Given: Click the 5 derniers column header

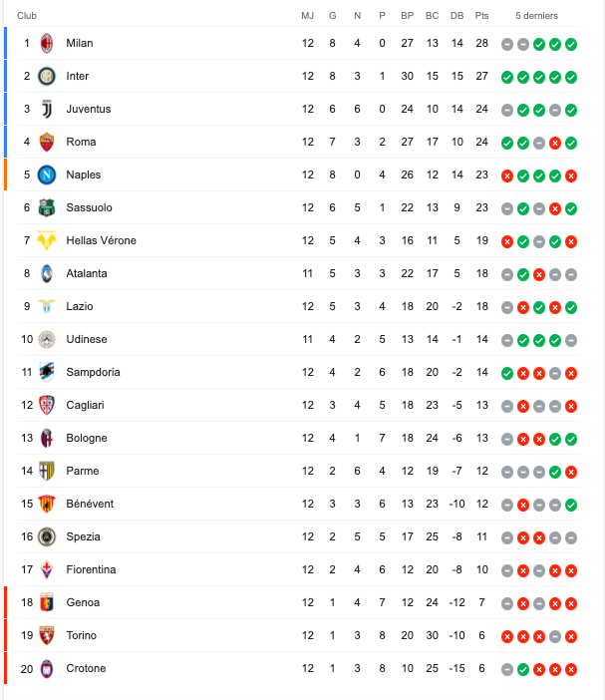Looking at the screenshot, I should pyautogui.click(x=537, y=16).
